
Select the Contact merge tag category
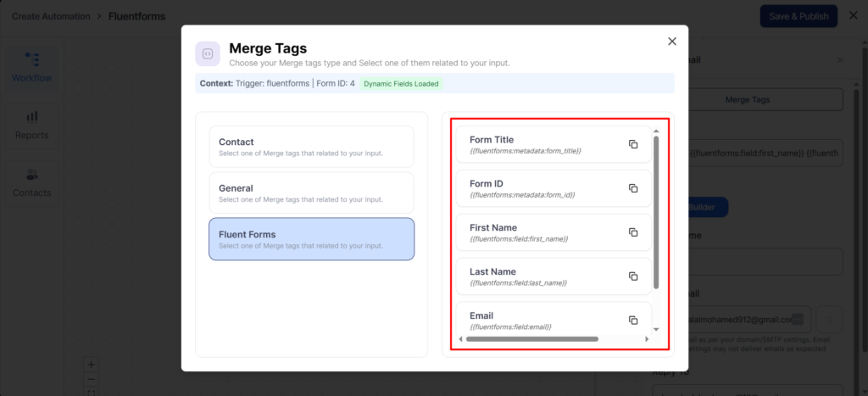pos(311,147)
